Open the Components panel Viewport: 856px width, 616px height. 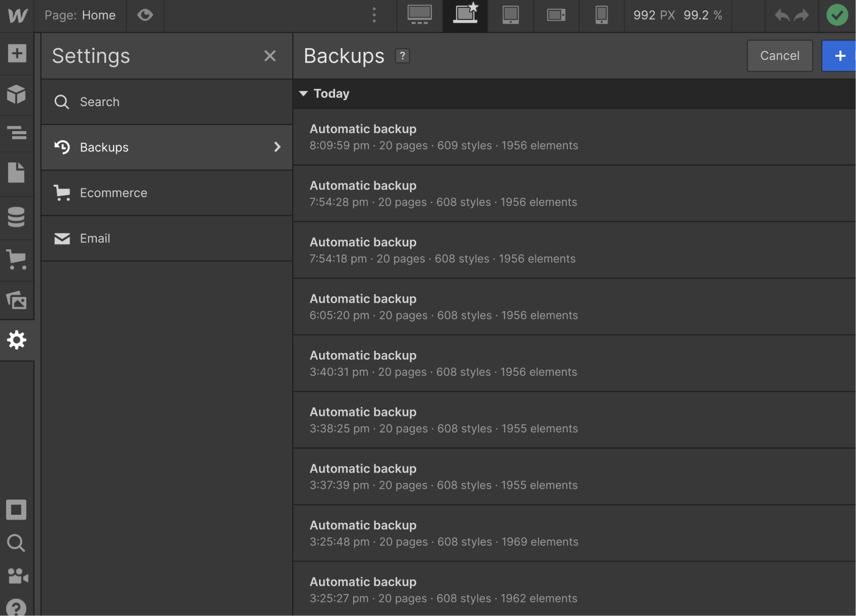tap(16, 95)
